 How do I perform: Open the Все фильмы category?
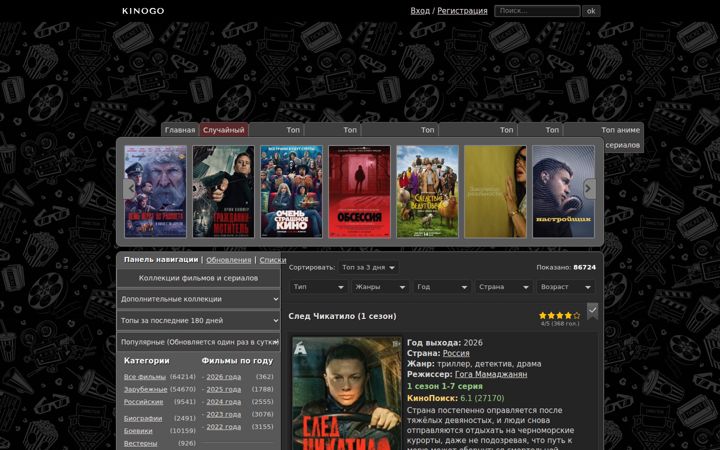(145, 377)
